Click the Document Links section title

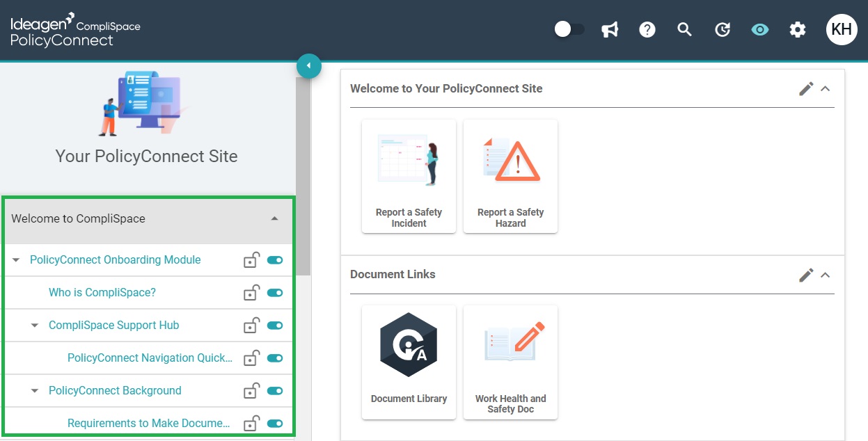coord(393,275)
